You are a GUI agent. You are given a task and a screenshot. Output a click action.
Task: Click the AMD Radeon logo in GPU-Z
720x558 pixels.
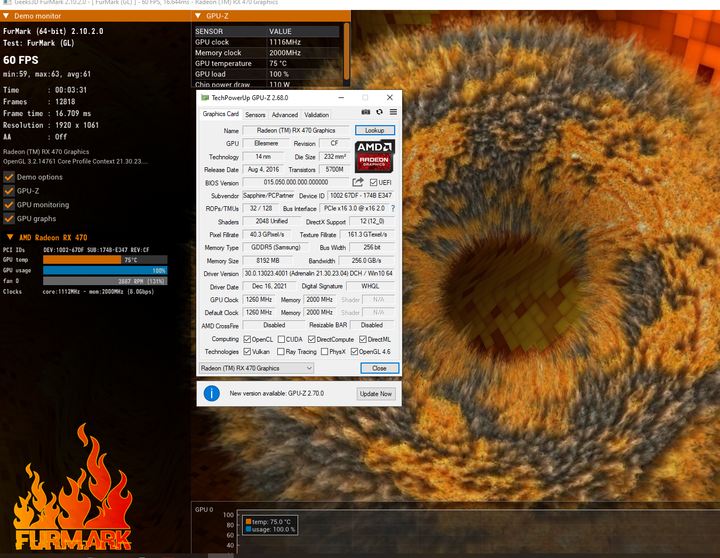click(x=375, y=156)
